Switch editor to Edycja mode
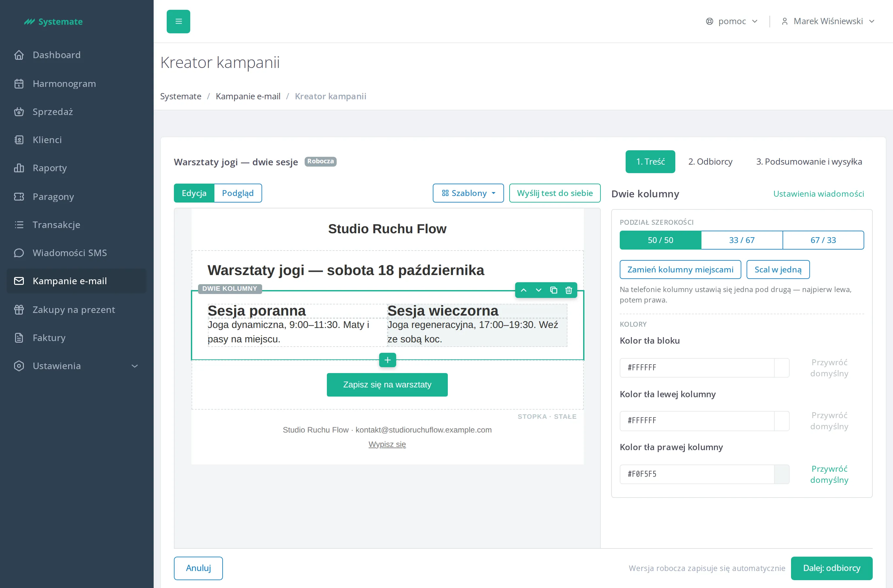The width and height of the screenshot is (893, 588). 194,193
